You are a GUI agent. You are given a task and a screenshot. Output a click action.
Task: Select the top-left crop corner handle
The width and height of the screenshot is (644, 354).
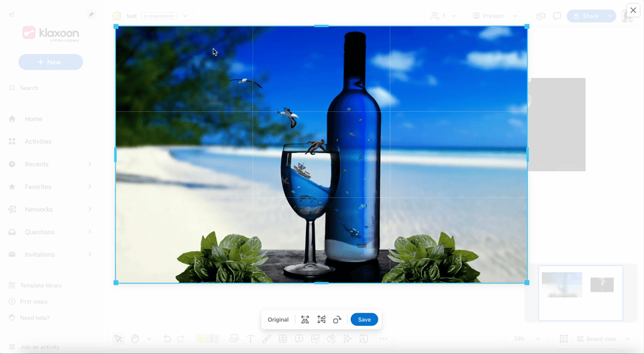[116, 26]
